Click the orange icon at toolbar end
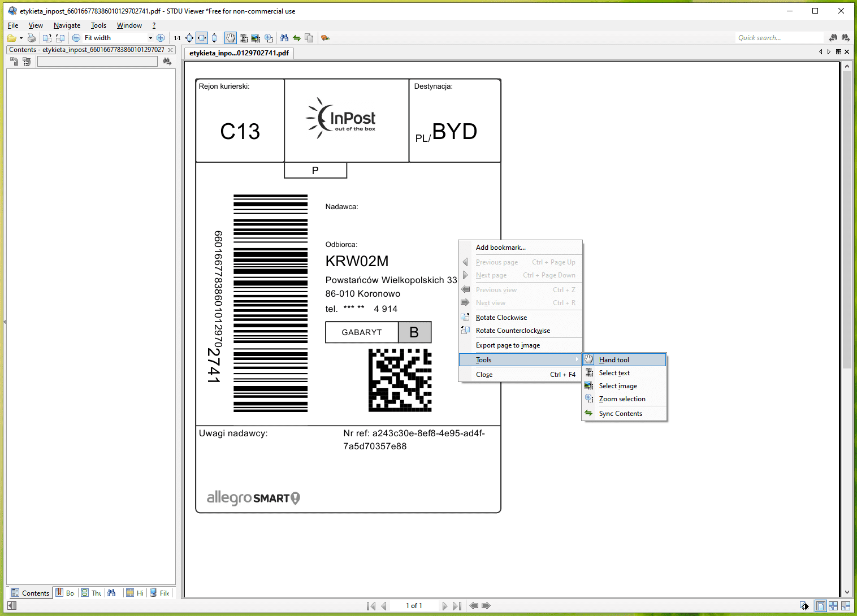 pyautogui.click(x=325, y=38)
